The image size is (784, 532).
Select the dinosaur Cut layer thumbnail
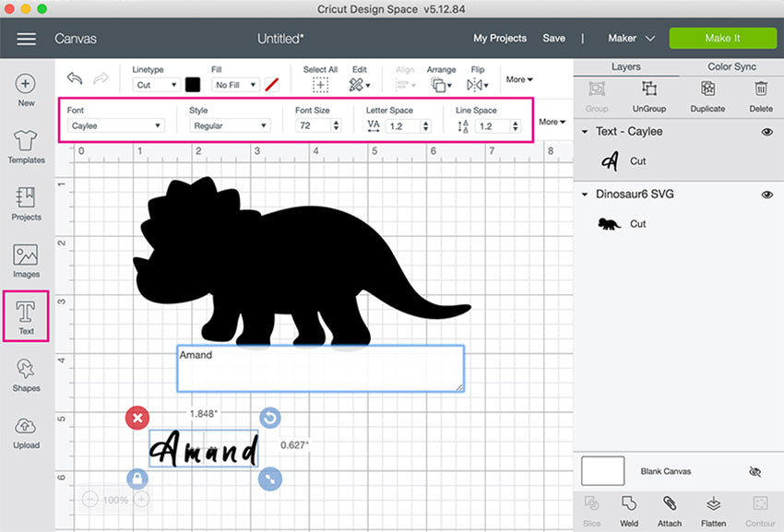pos(609,223)
